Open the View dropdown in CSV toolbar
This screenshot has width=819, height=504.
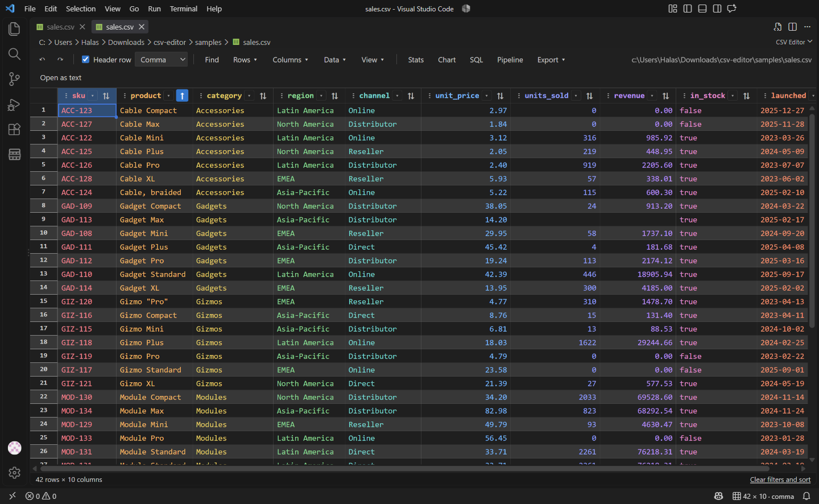tap(373, 60)
